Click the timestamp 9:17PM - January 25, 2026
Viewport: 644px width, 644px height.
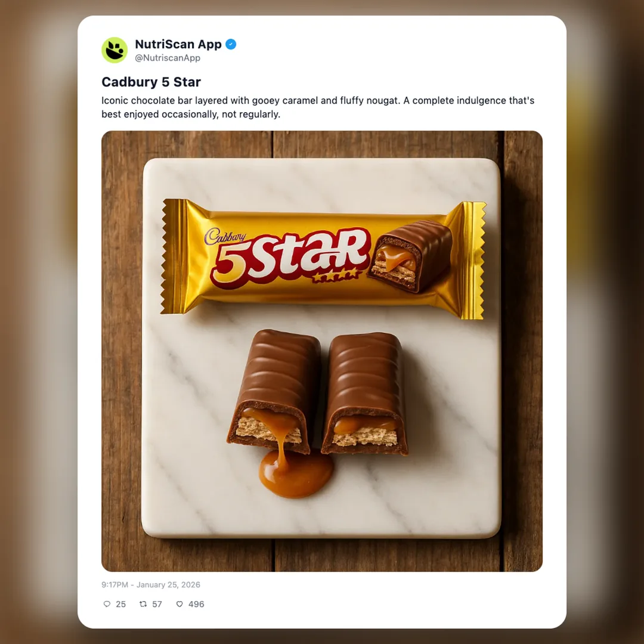pyautogui.click(x=151, y=585)
